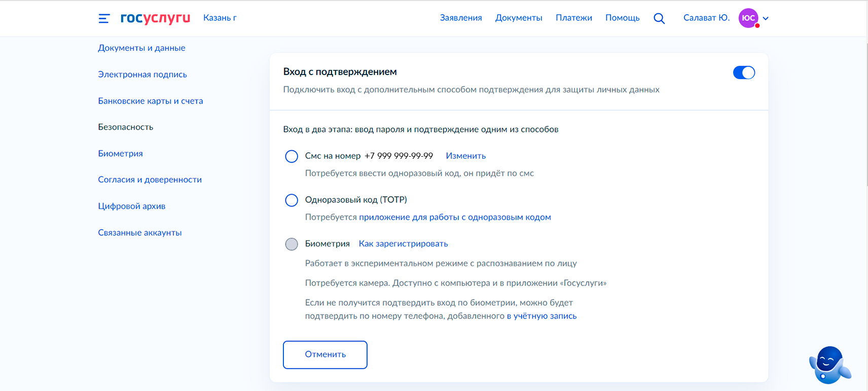Open search with magnifier icon
868x391 pixels.
coord(659,18)
